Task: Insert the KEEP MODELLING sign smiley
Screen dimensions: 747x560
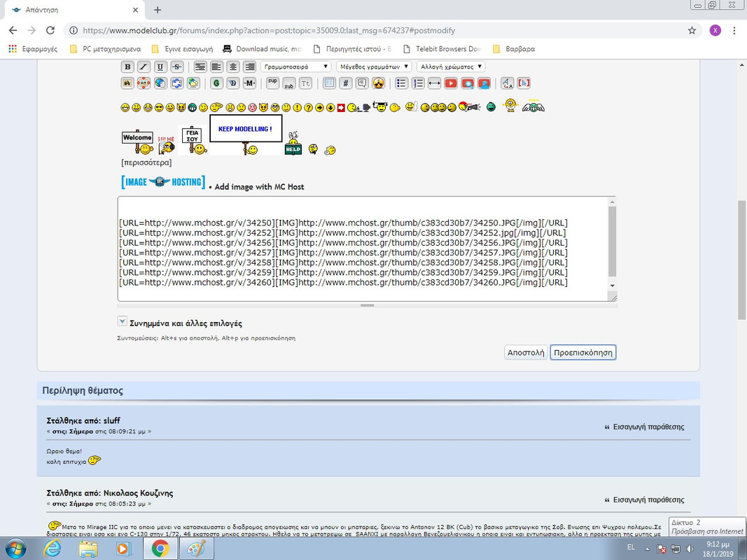Action: [246, 135]
